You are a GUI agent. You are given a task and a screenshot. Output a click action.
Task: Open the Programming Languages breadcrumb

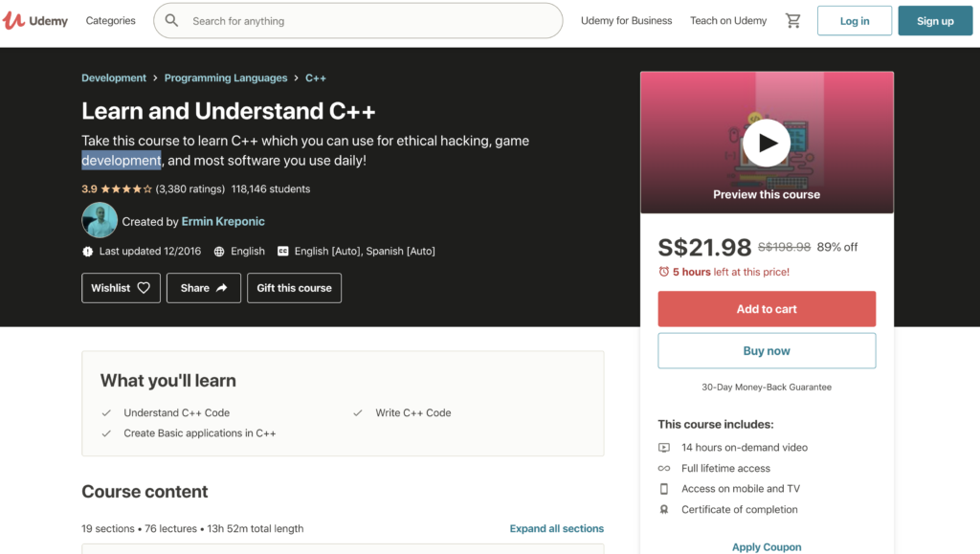[226, 78]
